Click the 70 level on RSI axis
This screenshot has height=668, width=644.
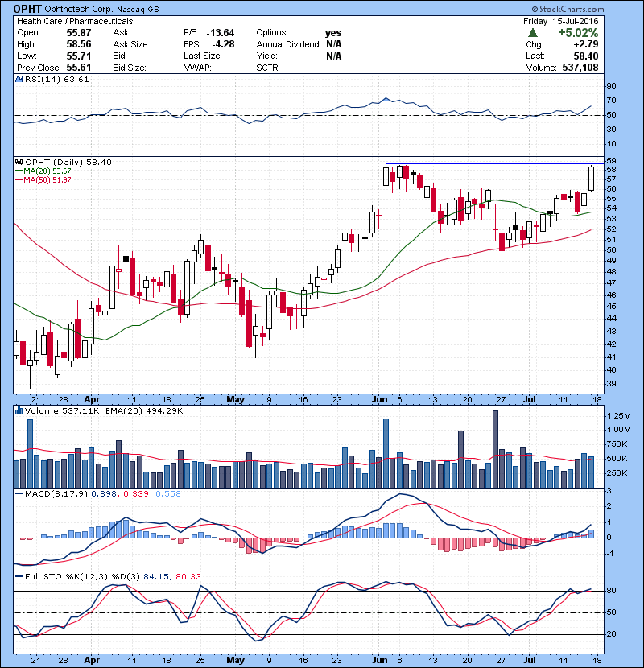click(x=611, y=101)
